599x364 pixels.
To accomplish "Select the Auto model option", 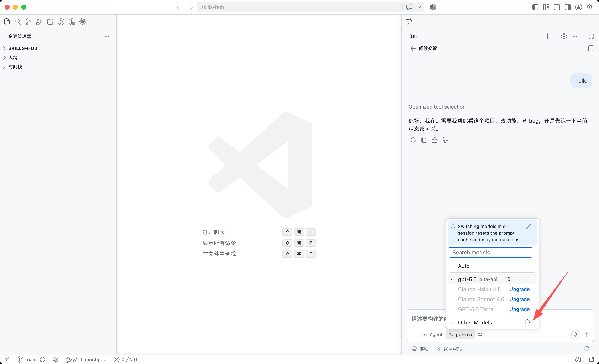I will click(x=493, y=266).
